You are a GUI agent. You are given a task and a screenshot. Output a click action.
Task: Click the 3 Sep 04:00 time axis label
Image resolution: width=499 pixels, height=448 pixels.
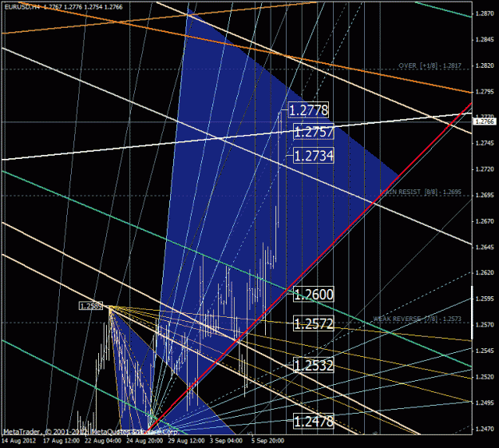click(x=226, y=441)
